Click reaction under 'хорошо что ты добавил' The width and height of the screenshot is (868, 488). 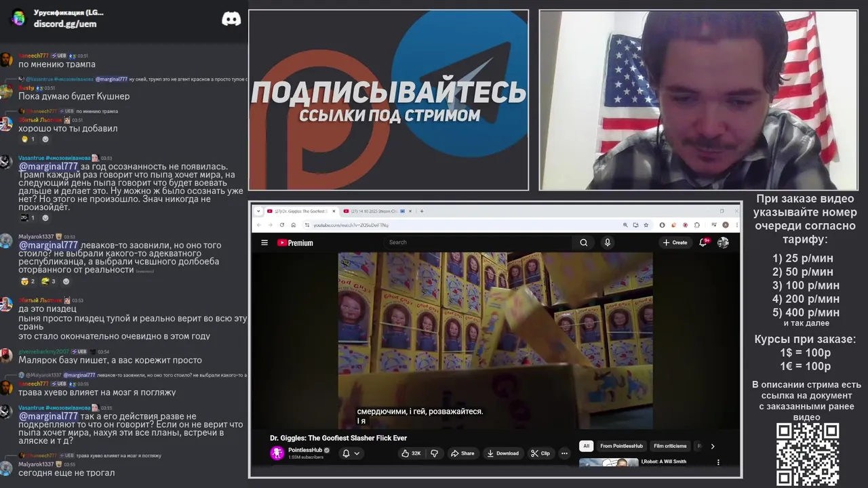coord(28,139)
